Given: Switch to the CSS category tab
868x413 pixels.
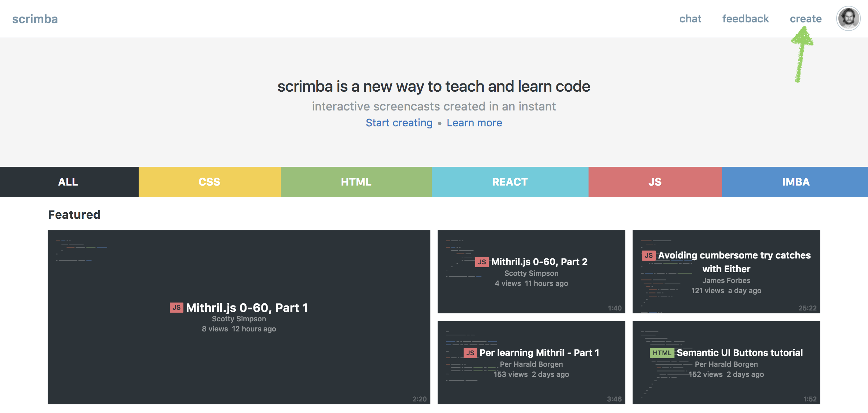Looking at the screenshot, I should [209, 182].
